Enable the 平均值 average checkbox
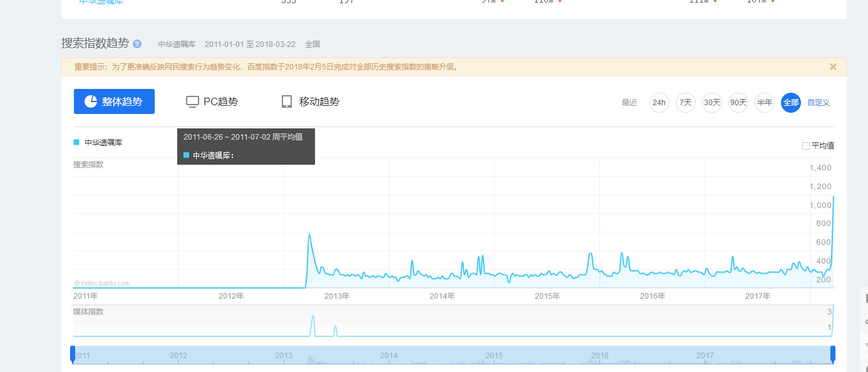 [806, 146]
